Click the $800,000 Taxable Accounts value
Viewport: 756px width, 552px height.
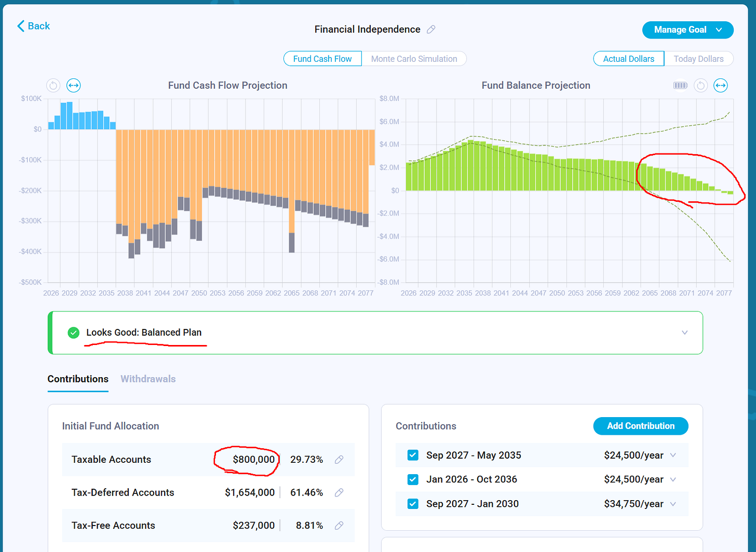[254, 460]
